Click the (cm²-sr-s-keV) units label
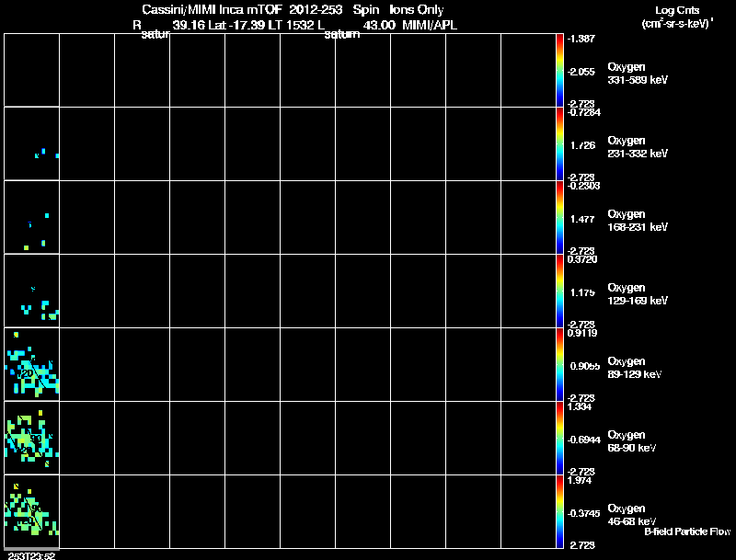Screen dimensions: 736x560 click(677, 24)
